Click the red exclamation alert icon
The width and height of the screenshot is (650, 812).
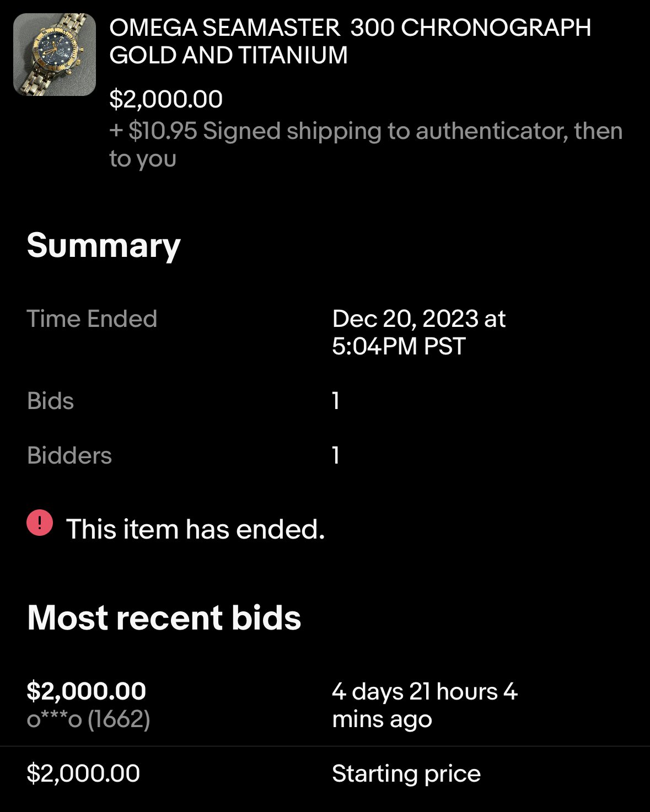(40, 523)
